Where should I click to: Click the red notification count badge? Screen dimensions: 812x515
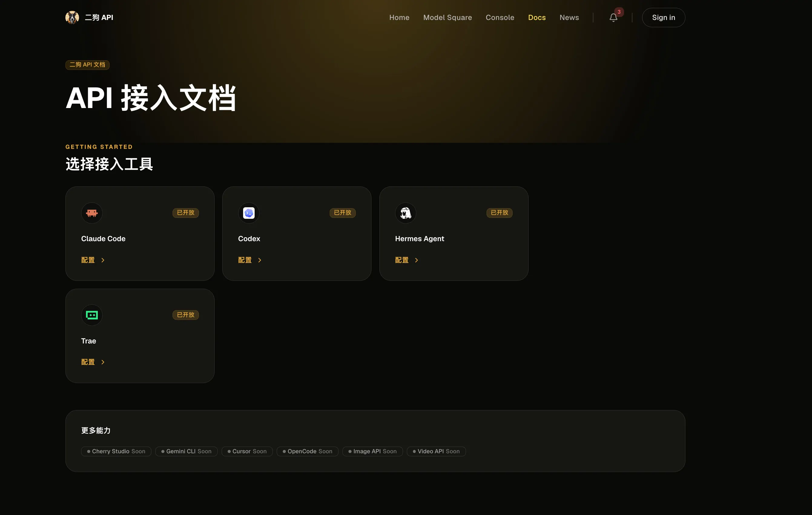click(619, 12)
